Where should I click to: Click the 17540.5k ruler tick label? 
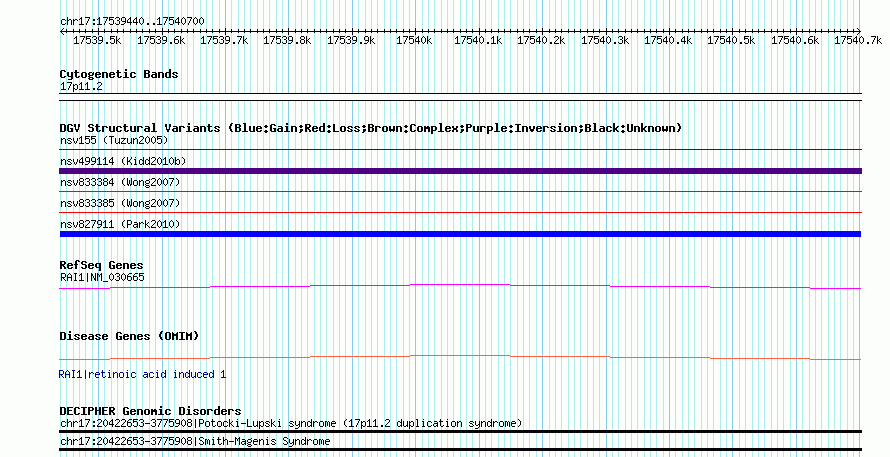[x=731, y=40]
